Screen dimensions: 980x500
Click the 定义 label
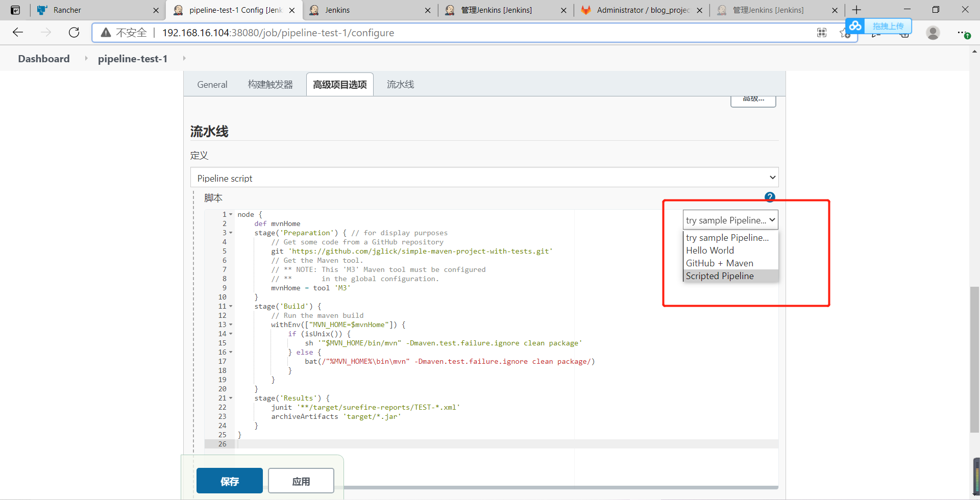[x=199, y=155]
